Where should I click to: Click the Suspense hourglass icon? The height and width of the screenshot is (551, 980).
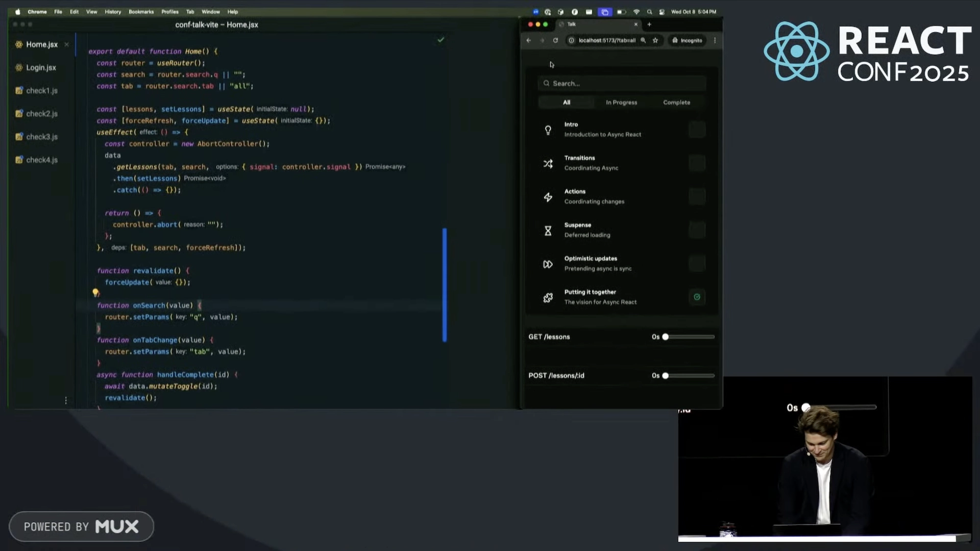point(548,231)
